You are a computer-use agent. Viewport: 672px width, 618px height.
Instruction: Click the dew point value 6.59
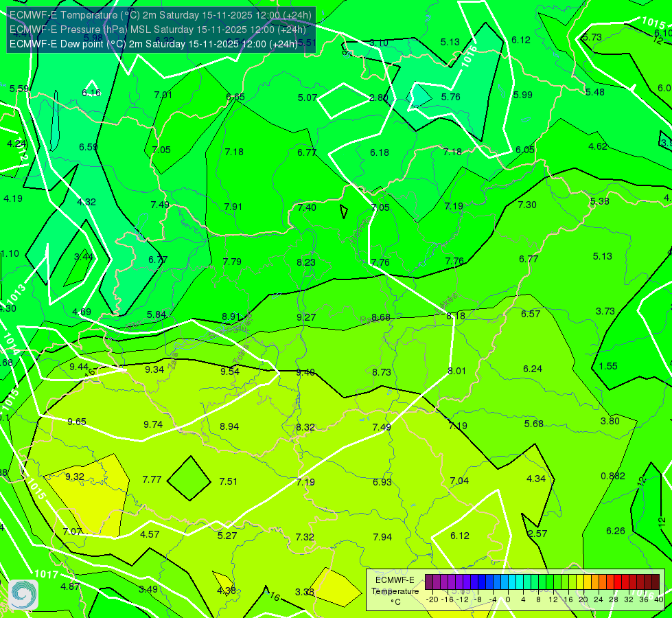(89, 147)
